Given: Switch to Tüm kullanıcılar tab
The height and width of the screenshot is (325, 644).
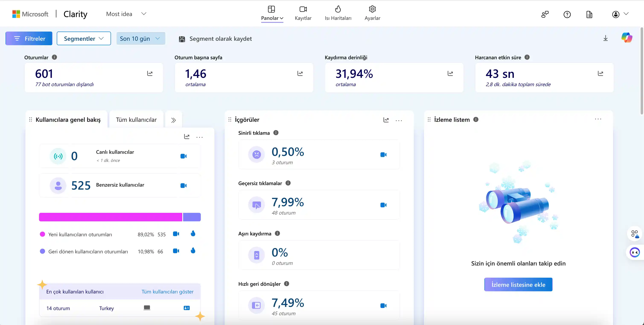Looking at the screenshot, I should (136, 120).
